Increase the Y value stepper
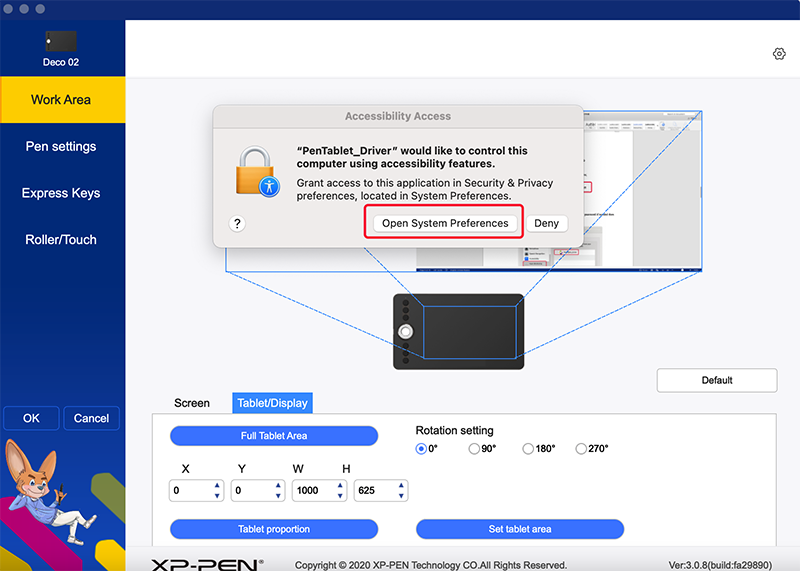This screenshot has height=571, width=800. [x=278, y=485]
